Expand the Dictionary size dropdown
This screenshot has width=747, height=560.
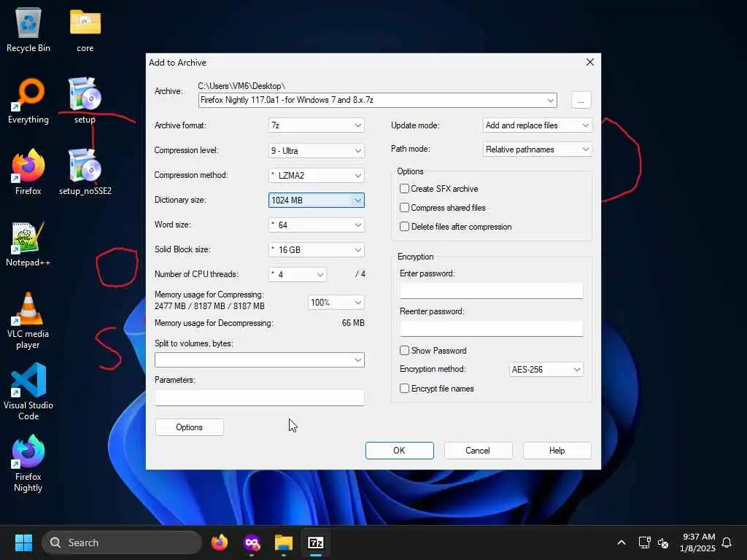[x=317, y=200]
